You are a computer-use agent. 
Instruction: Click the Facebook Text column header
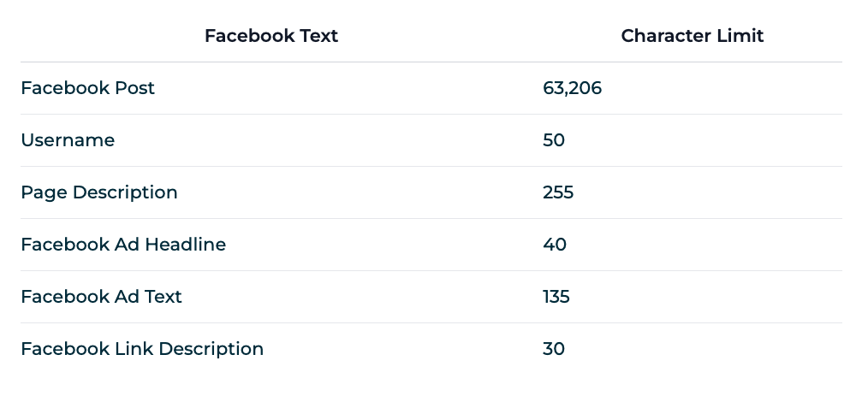[271, 36]
